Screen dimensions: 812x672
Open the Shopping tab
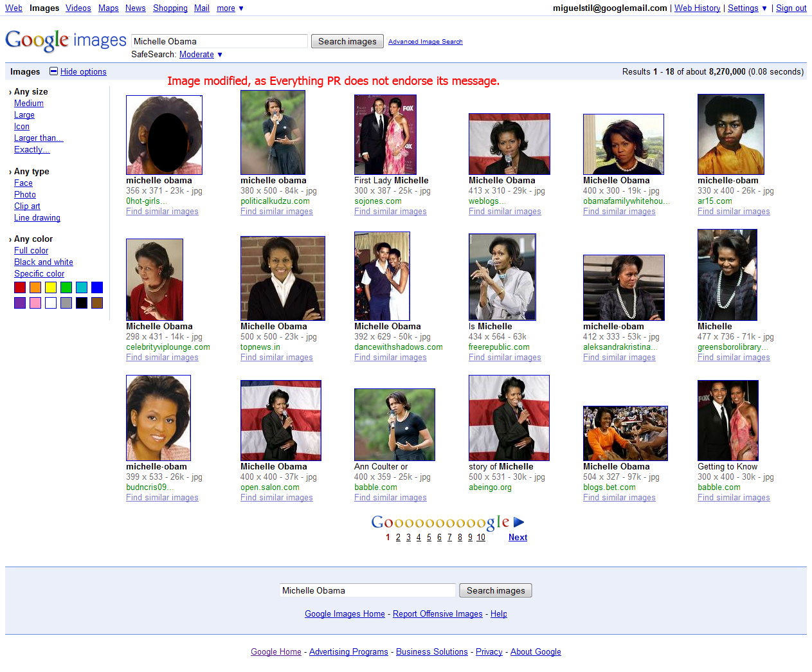pyautogui.click(x=170, y=8)
